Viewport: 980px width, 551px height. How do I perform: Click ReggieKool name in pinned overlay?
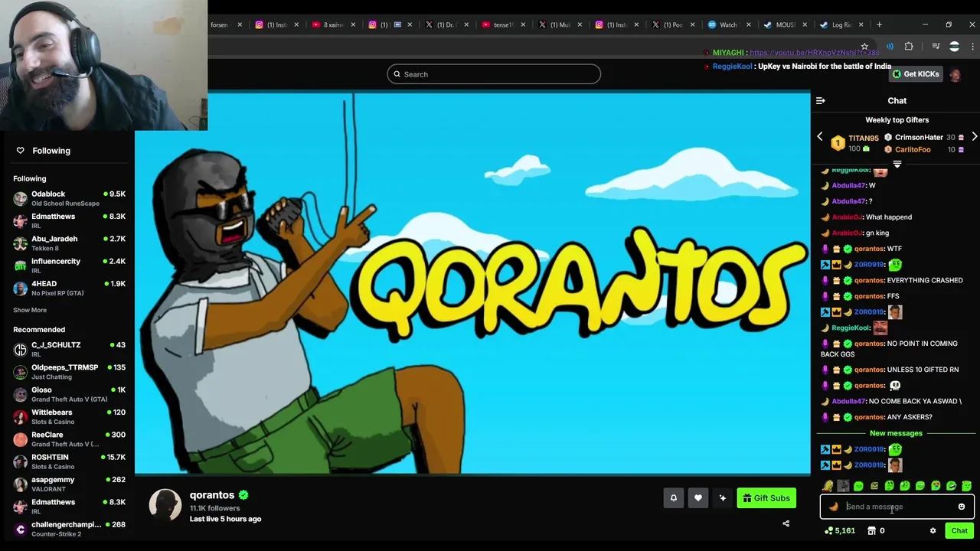(732, 67)
